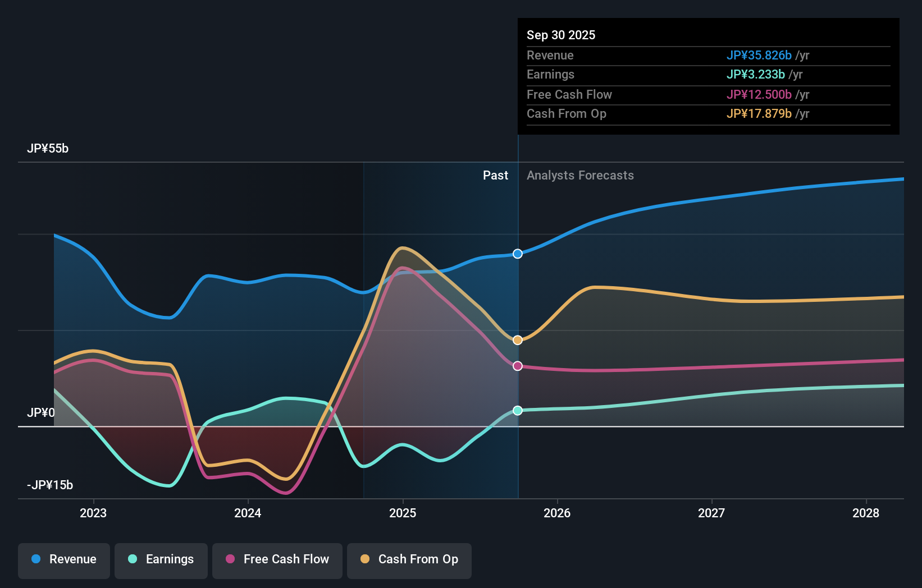Click the JP¥35.826b Revenue value link
This screenshot has height=588, width=922.
coord(760,56)
